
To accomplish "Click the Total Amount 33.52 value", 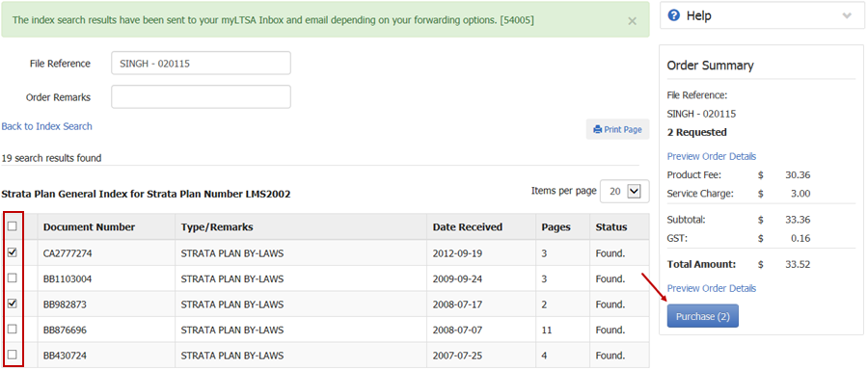I will tap(798, 264).
